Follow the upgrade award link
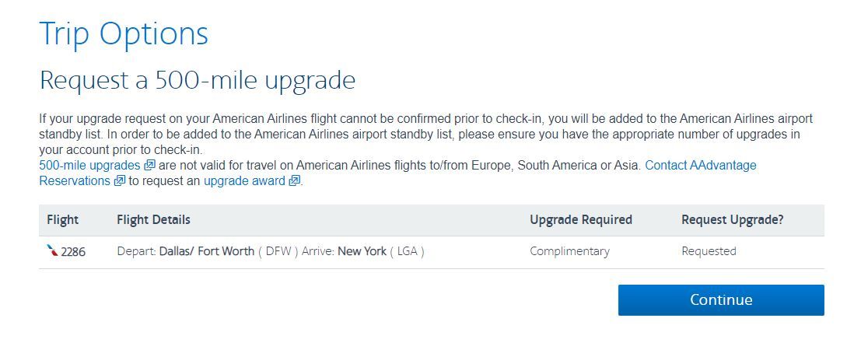The image size is (868, 350). (x=244, y=180)
